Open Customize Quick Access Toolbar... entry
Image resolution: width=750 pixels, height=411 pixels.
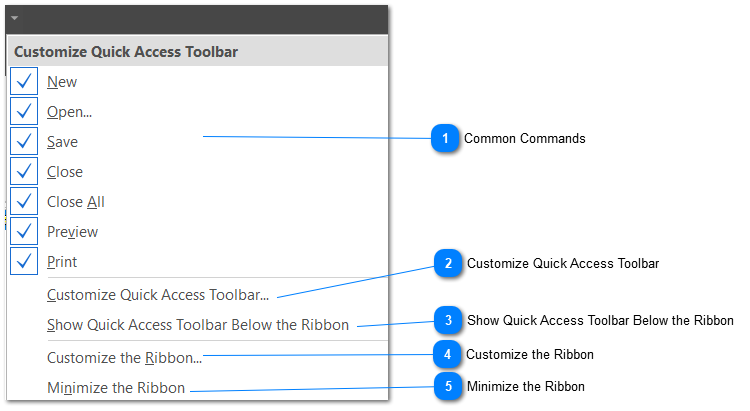click(158, 295)
